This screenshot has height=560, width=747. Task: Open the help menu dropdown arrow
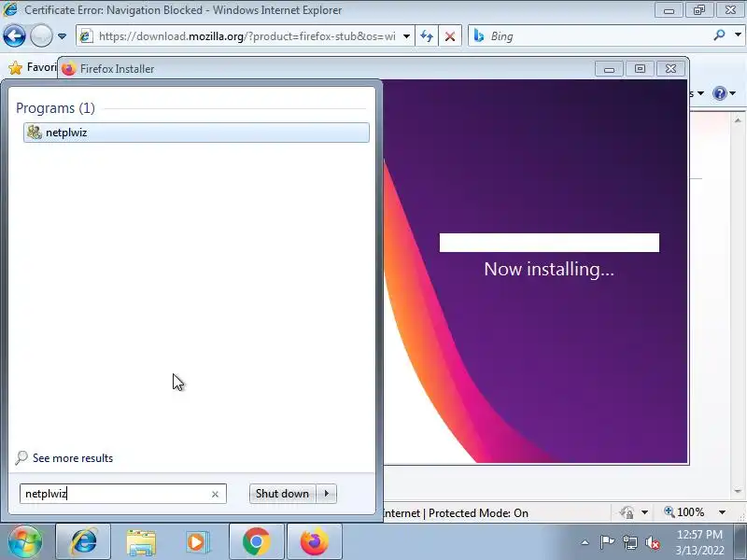(733, 93)
